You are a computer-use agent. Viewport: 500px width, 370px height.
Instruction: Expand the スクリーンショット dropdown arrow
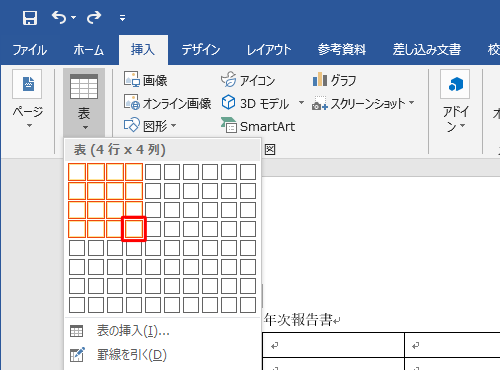pyautogui.click(x=412, y=102)
